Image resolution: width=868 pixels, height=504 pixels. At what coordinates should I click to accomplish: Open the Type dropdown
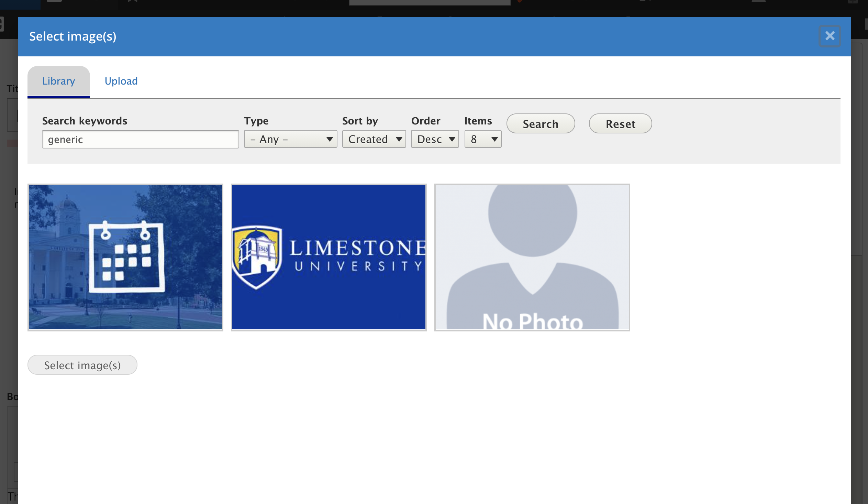pos(290,139)
